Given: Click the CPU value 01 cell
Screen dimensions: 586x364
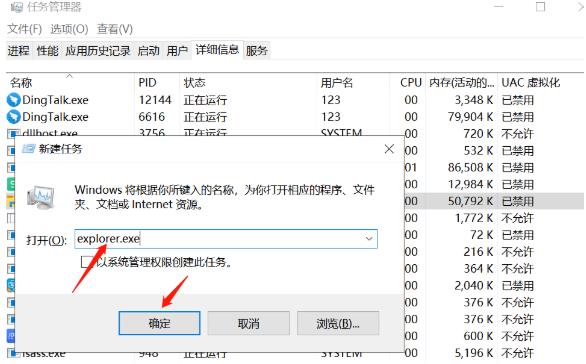Looking at the screenshot, I should pos(411,167).
